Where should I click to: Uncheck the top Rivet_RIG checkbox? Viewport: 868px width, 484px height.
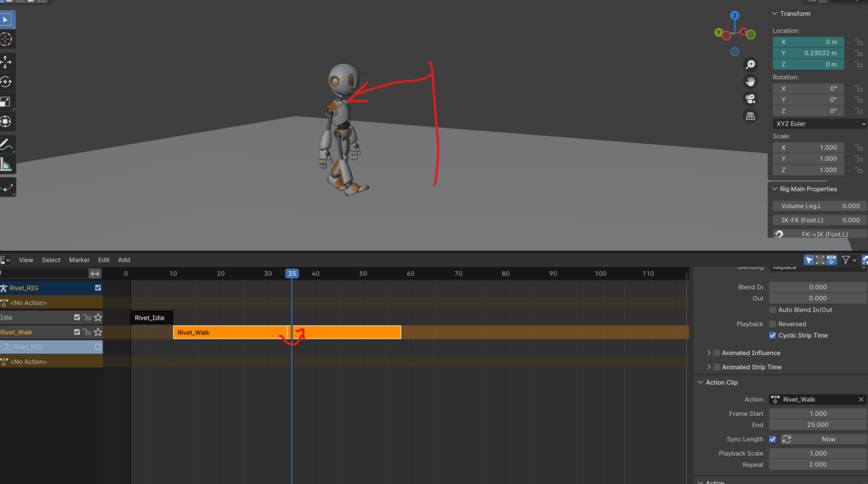coord(98,288)
